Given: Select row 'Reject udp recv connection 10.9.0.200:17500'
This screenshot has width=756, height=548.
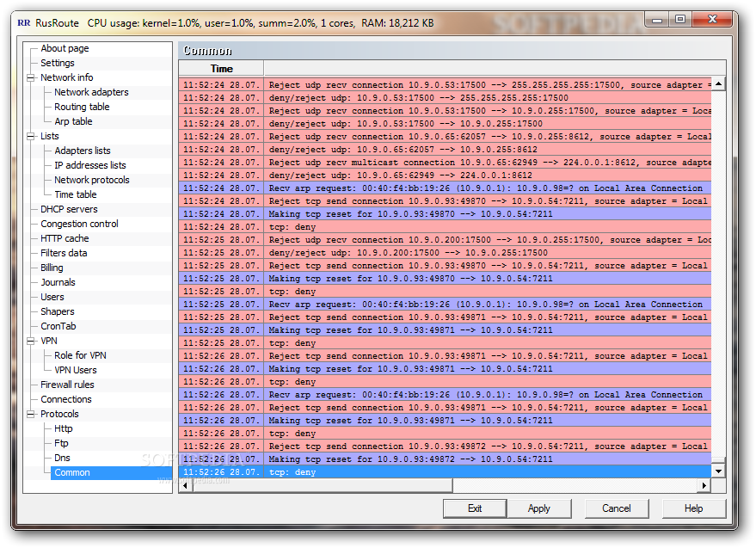Looking at the screenshot, I should click(x=445, y=240).
